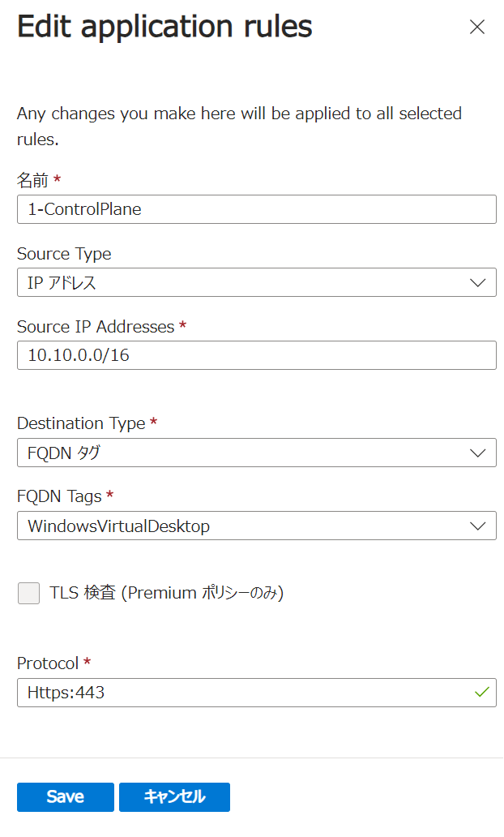504x837 pixels.
Task: Click the Protocol field showing Https:443
Action: coord(243,693)
